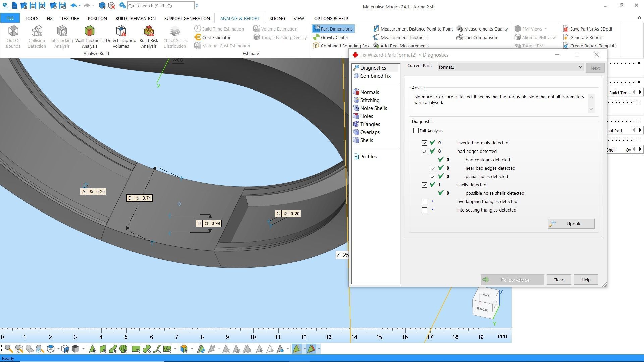Click the Update button

pyautogui.click(x=571, y=224)
